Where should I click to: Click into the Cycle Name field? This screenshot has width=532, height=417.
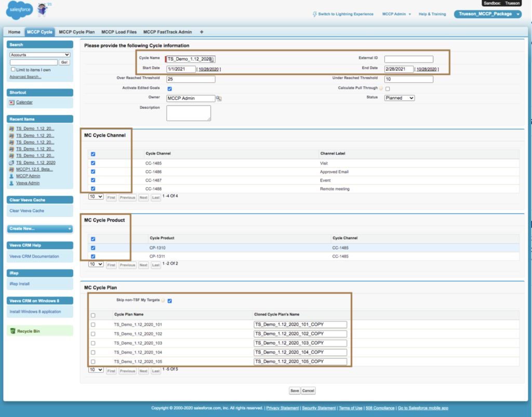[190, 59]
